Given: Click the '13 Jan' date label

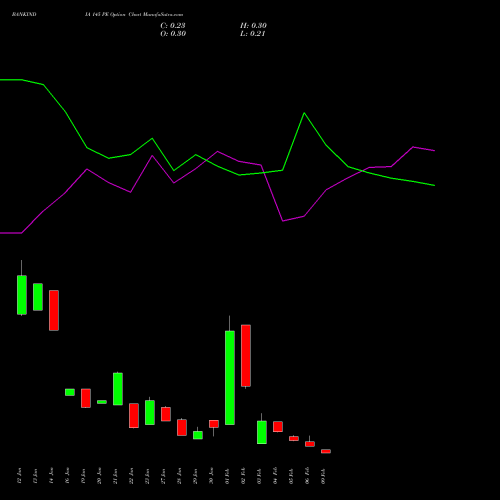Looking at the screenshot, I should point(35,476).
